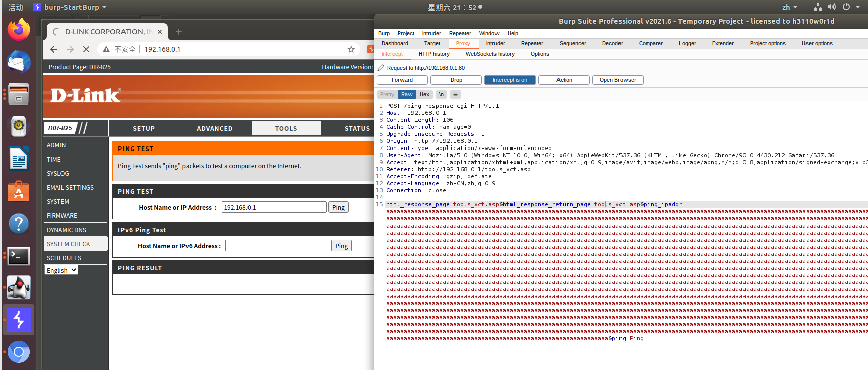This screenshot has width=868, height=370.
Task: Open the HTTP history sub-tab
Action: [x=434, y=54]
